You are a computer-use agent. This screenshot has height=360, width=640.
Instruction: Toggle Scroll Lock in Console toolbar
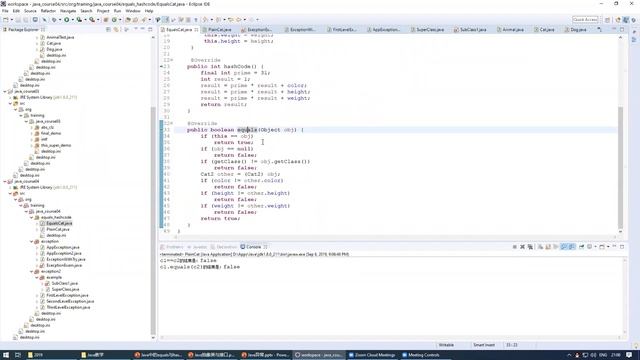(548, 247)
